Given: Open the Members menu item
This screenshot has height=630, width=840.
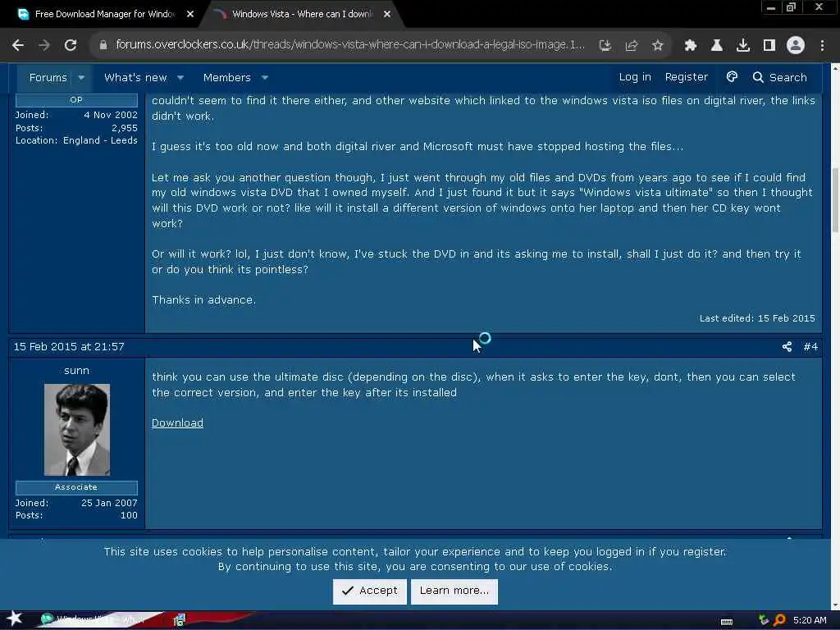Looking at the screenshot, I should 227,78.
